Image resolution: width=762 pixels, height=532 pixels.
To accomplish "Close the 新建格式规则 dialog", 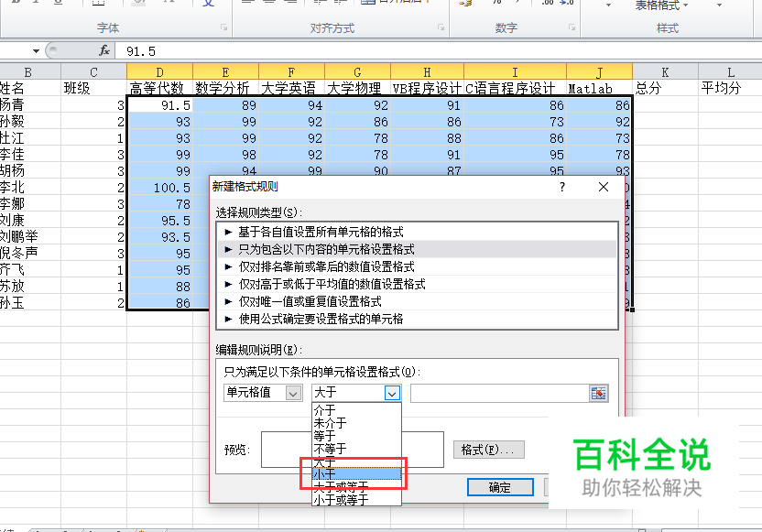I will pyautogui.click(x=604, y=187).
